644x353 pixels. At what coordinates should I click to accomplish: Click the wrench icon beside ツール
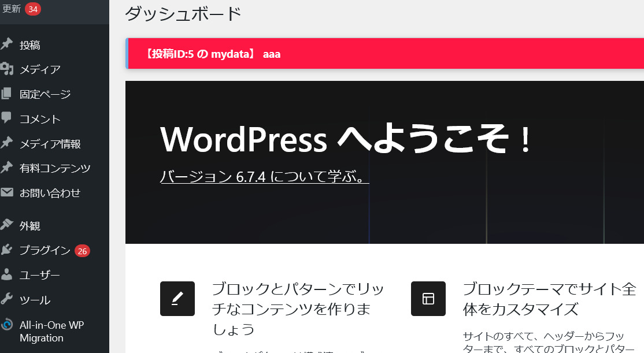click(x=7, y=299)
